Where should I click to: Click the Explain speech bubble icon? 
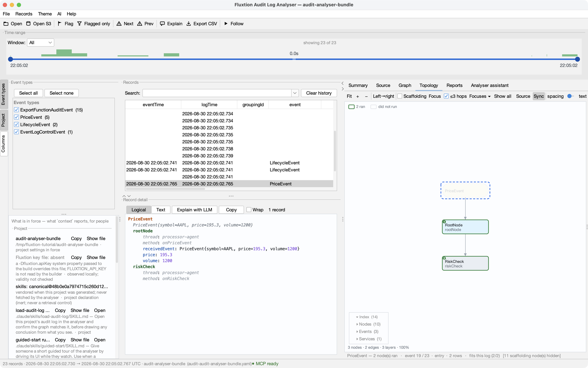(x=162, y=24)
